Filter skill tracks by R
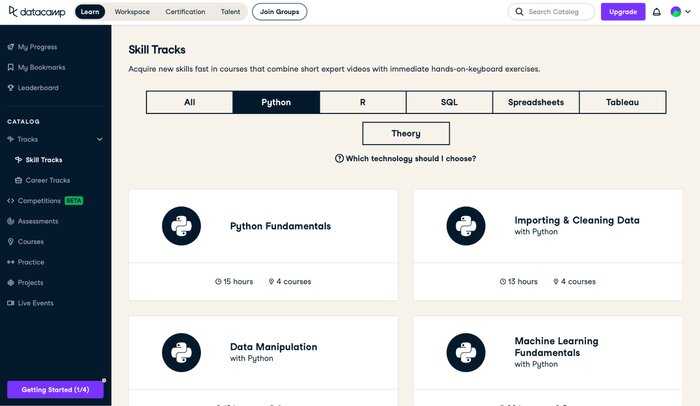700x406 pixels. click(362, 102)
